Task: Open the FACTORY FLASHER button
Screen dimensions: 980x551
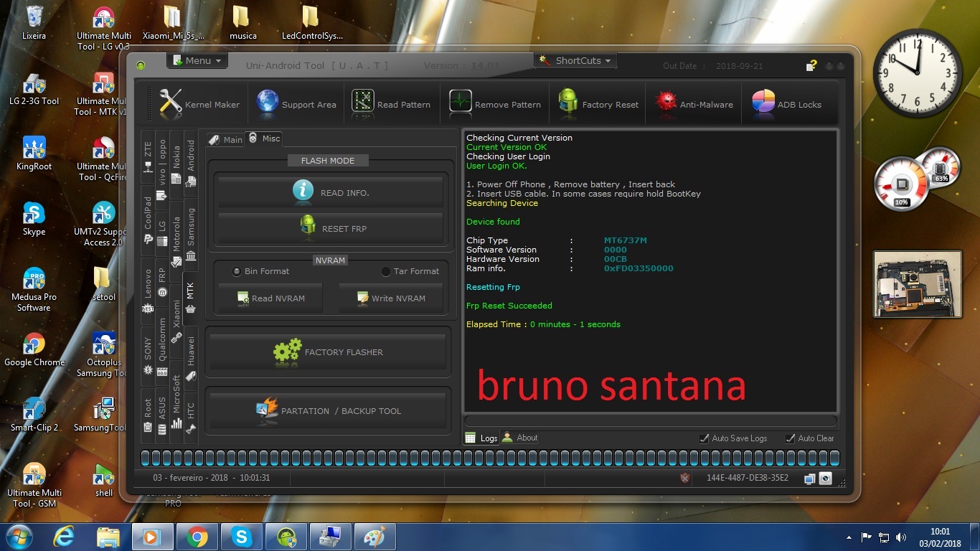Action: click(x=328, y=352)
